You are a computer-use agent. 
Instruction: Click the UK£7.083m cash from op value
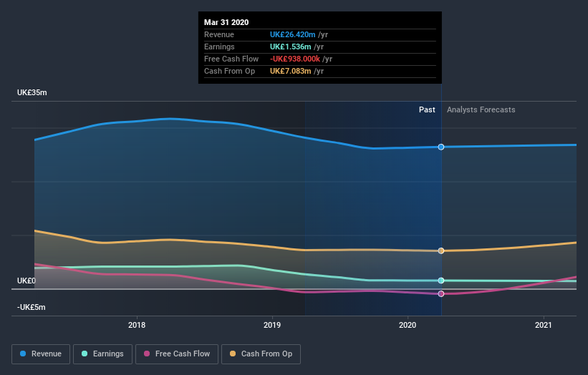[290, 71]
